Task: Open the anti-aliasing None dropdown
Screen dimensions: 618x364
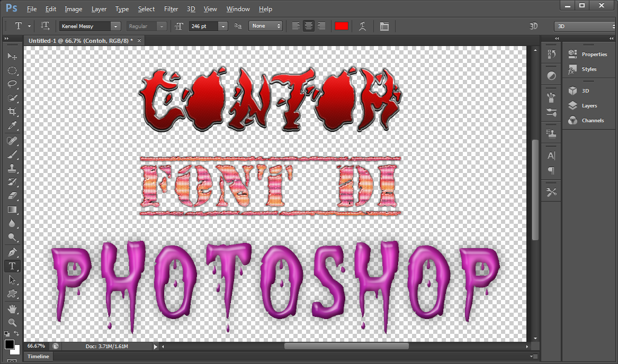Action: click(266, 26)
